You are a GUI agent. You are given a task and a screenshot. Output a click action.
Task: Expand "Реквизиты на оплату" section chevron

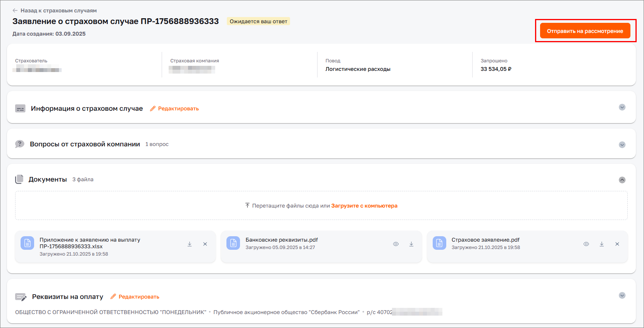click(622, 295)
